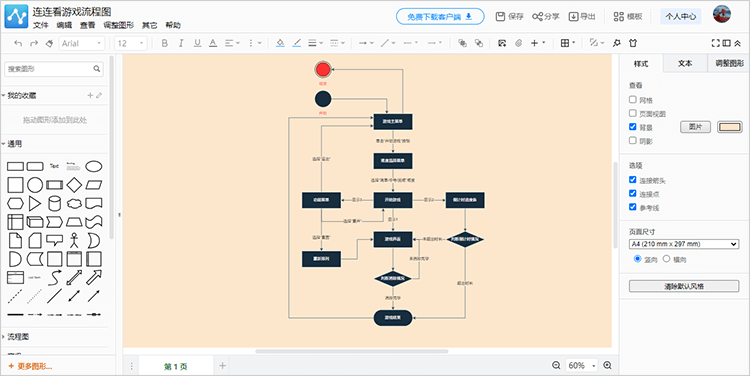Pick the cylinder shape from 通用
Viewport: 750px width, 376px height.
[x=55, y=203]
